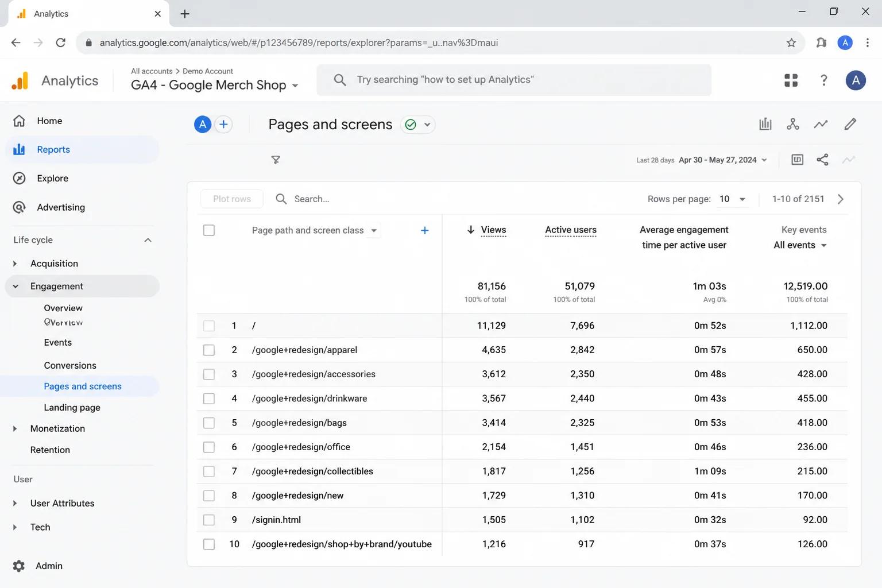Open the Insights trend line icon
882x588 pixels.
pos(821,124)
